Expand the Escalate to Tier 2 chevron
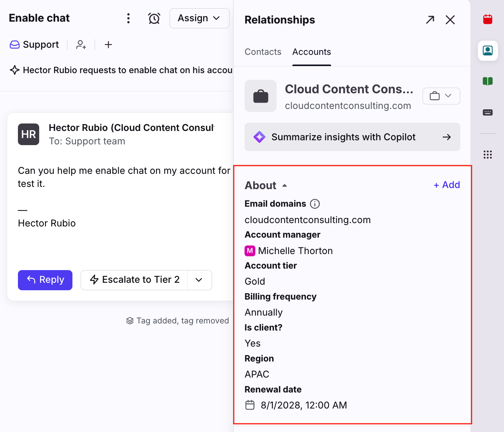Screen dimensions: 504x432 point(199,280)
